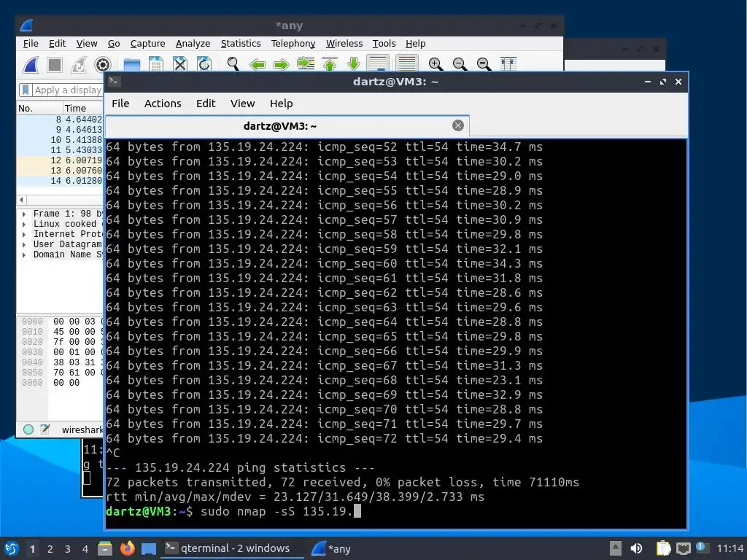Select the dartz@VM3: ~ terminal tab
This screenshot has height=560, width=747.
[279, 126]
